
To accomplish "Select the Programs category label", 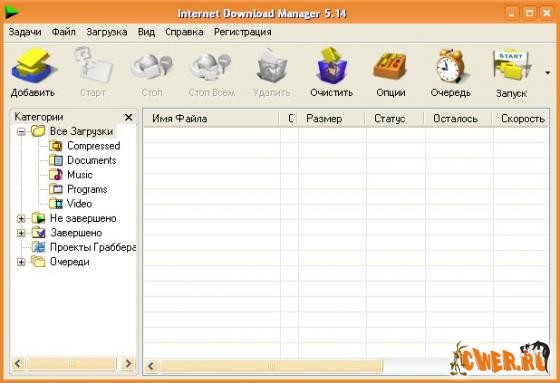I will tap(87, 189).
